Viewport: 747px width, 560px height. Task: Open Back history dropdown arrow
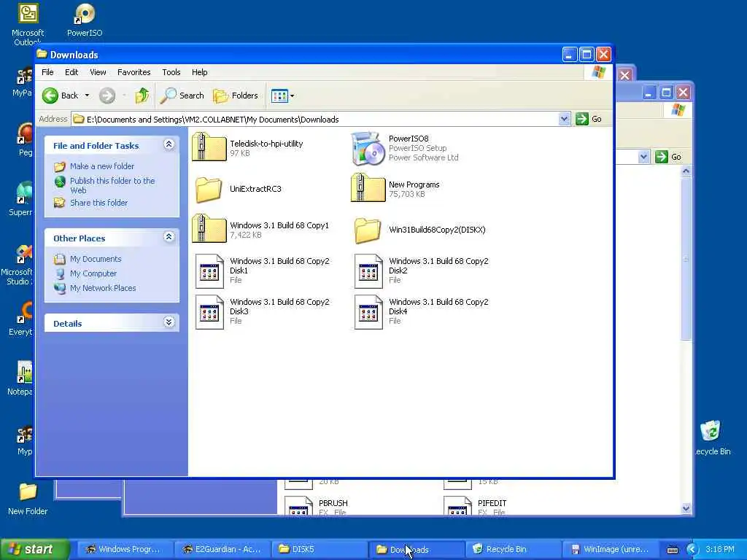pyautogui.click(x=88, y=96)
